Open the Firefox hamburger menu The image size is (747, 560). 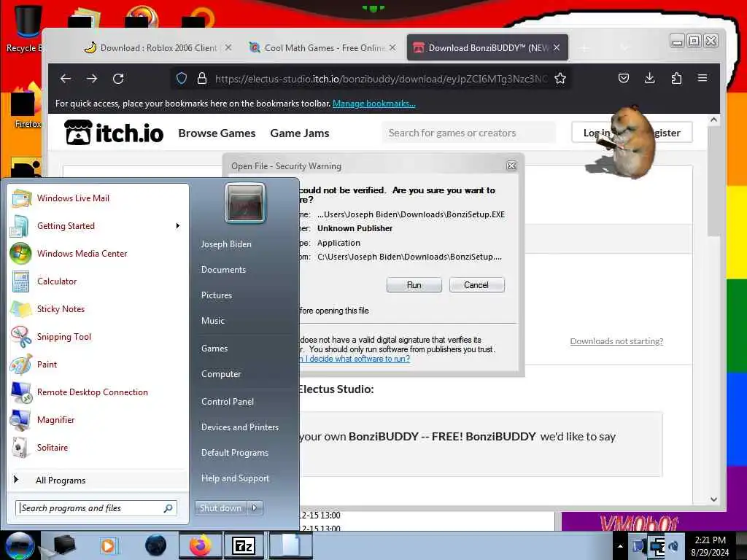pos(703,77)
